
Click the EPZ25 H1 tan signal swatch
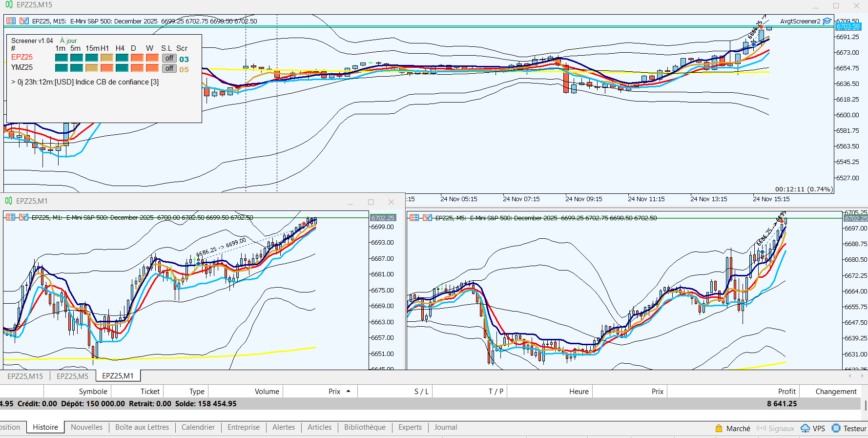tap(106, 58)
